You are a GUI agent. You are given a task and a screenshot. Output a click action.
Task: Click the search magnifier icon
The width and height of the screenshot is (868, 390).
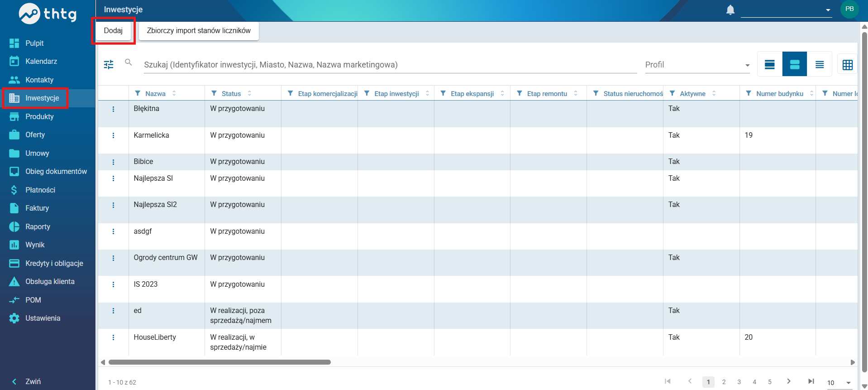tap(129, 63)
